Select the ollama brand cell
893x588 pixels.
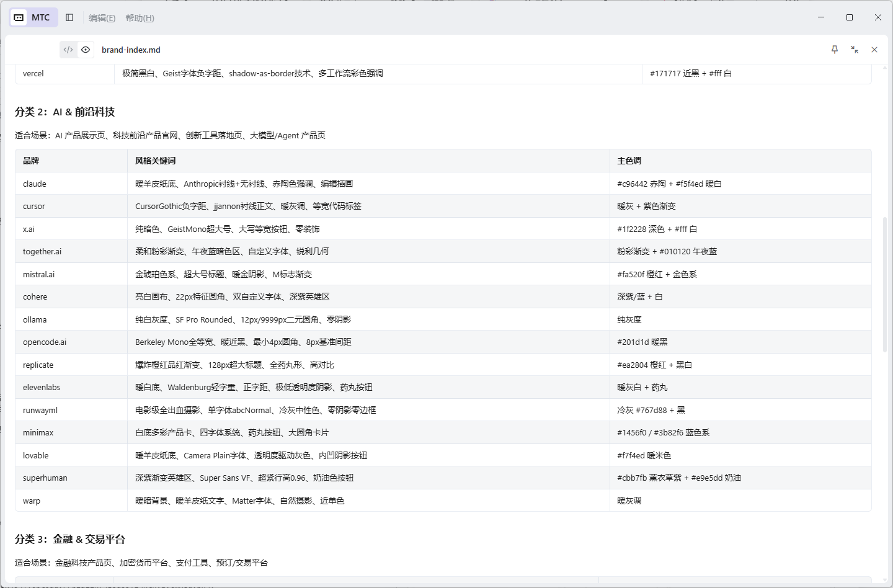(x=71, y=319)
